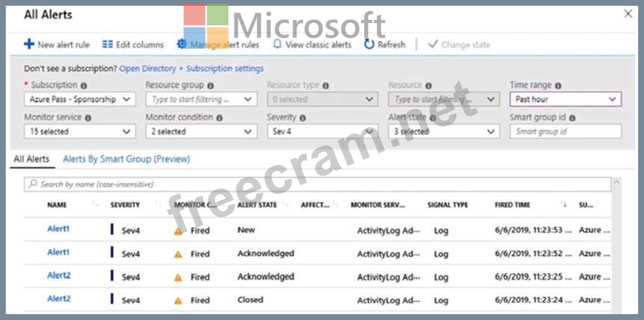
Task: Click the Refresh icon
Action: point(369,44)
